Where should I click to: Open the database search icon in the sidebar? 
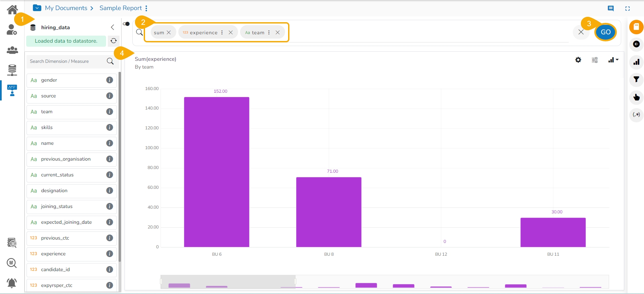[x=12, y=263]
